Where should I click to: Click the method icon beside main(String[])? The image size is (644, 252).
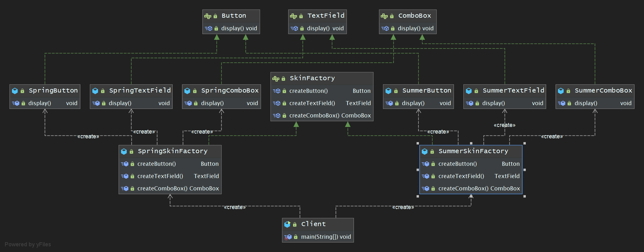(x=288, y=237)
